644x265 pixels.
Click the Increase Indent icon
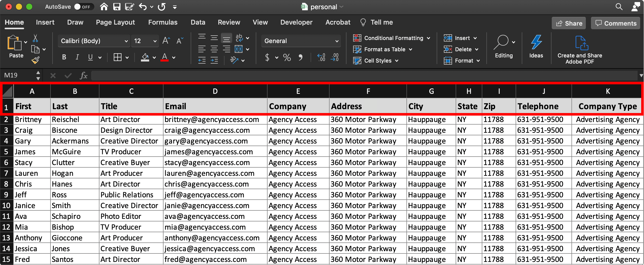(214, 60)
